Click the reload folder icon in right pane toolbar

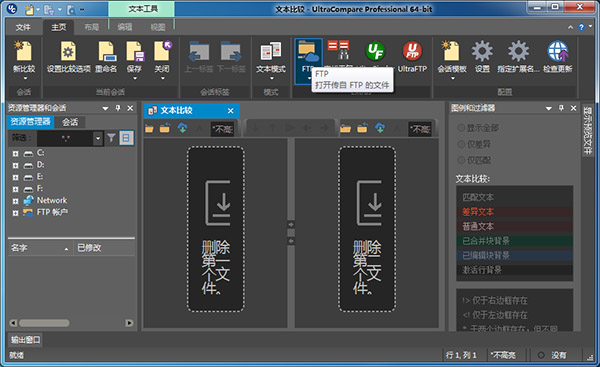362,128
